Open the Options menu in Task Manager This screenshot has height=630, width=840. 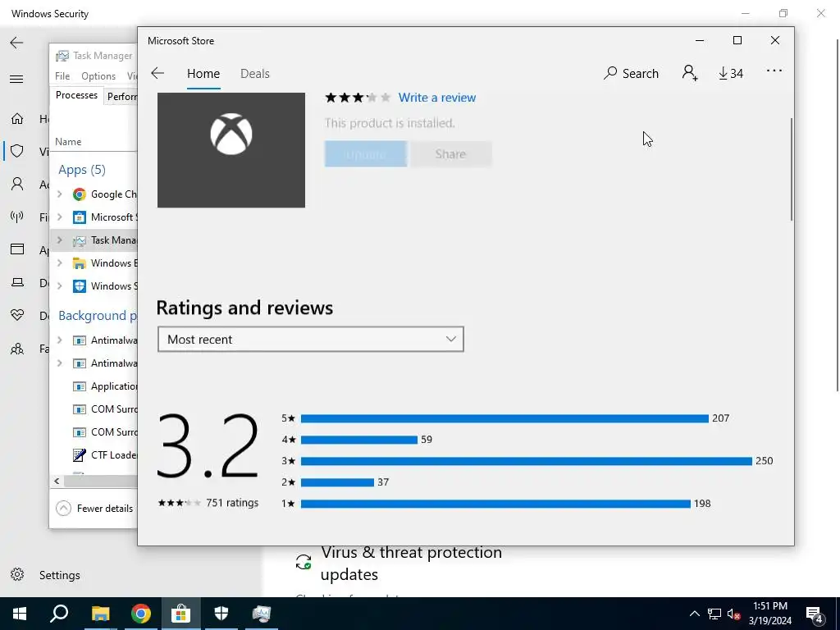pyautogui.click(x=98, y=76)
